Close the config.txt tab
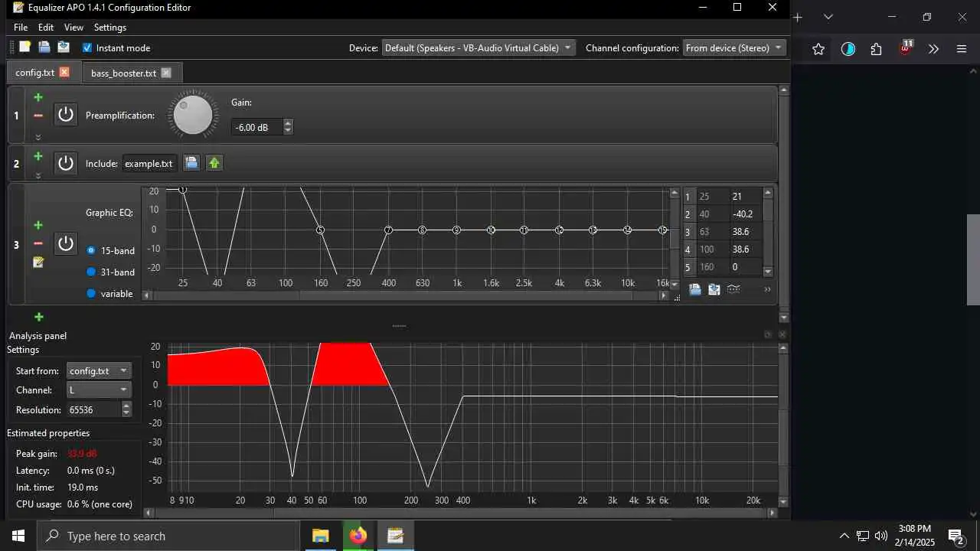This screenshot has width=980, height=551. click(x=64, y=73)
